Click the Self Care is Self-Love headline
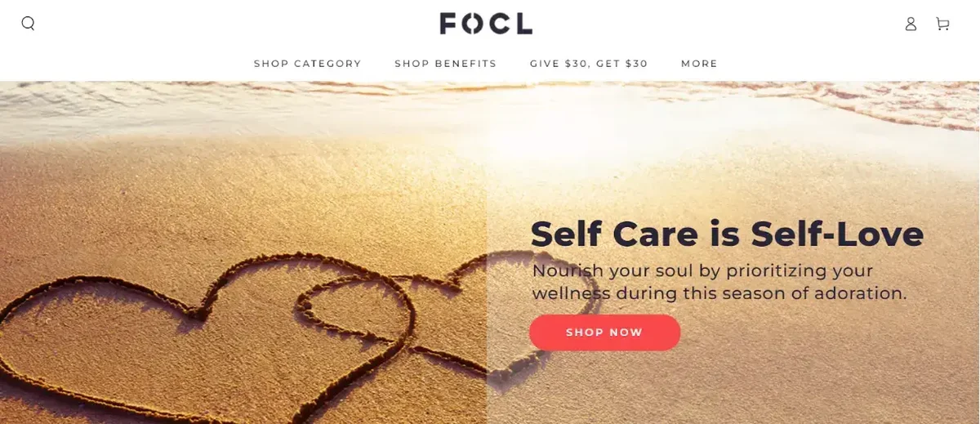980x424 pixels. pos(727,234)
